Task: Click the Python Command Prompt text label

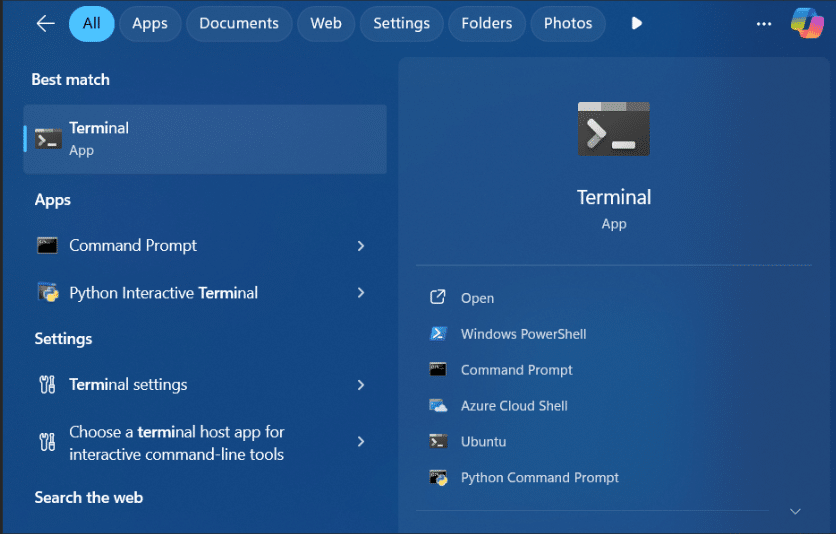Action: pos(540,478)
